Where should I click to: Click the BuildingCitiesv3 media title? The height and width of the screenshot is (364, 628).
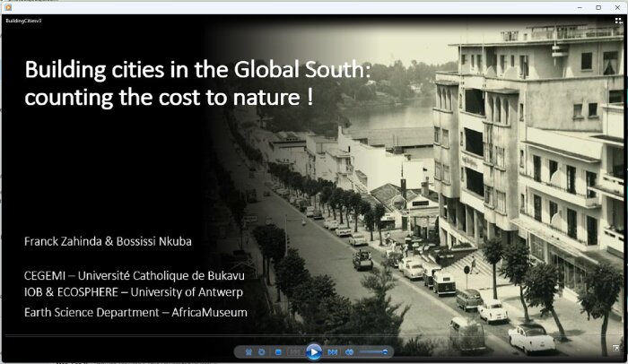[x=23, y=20]
